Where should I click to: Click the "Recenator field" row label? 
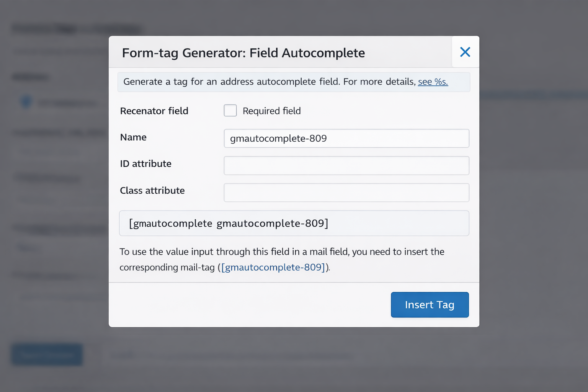154,111
